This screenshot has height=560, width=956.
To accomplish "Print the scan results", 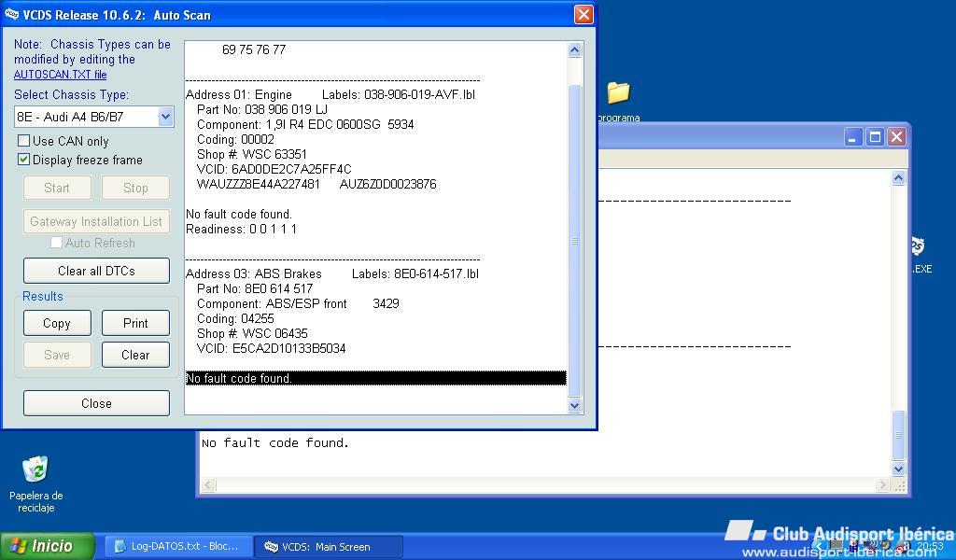I will [135, 323].
